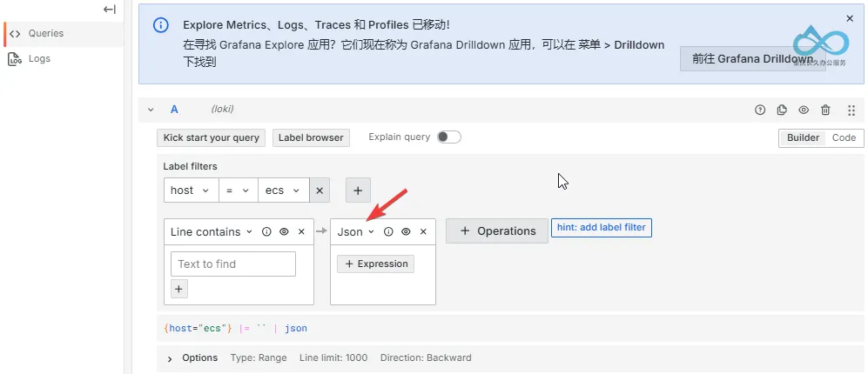This screenshot has height=374, width=868.
Task: Open the Label browser
Action: click(x=311, y=137)
